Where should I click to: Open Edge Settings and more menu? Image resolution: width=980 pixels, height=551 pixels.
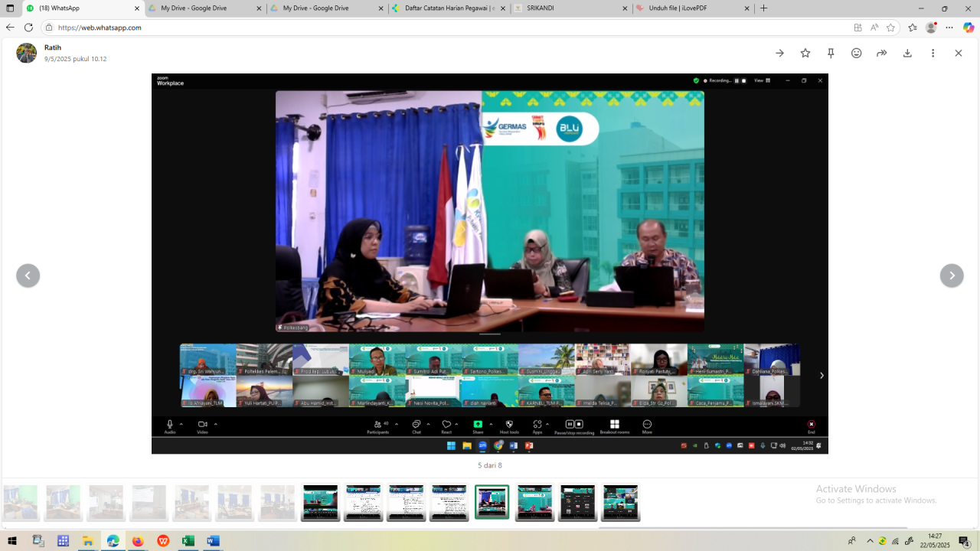click(x=949, y=28)
